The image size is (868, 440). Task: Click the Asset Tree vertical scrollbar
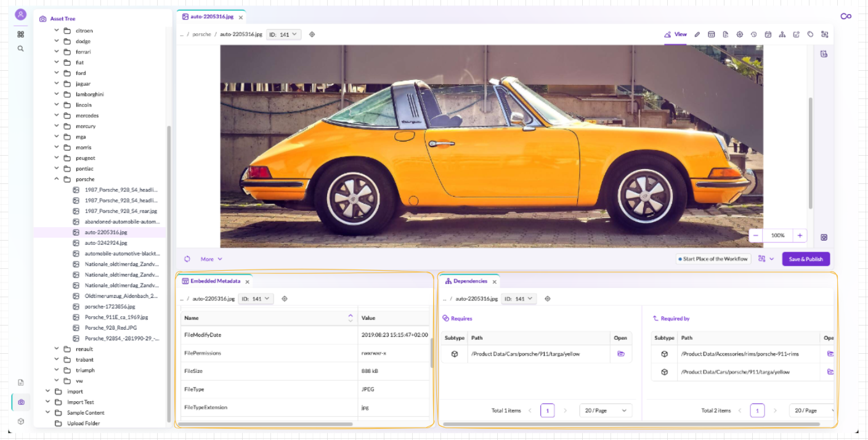pyautogui.click(x=169, y=274)
